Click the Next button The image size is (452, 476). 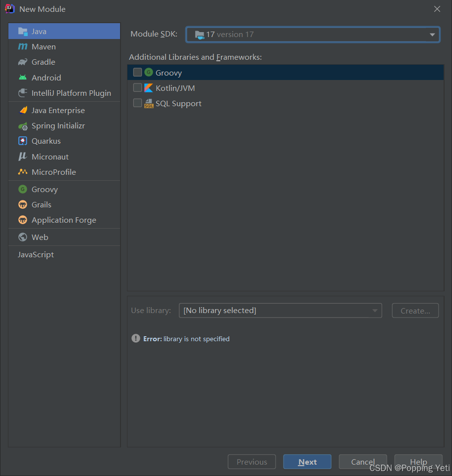pyautogui.click(x=307, y=462)
